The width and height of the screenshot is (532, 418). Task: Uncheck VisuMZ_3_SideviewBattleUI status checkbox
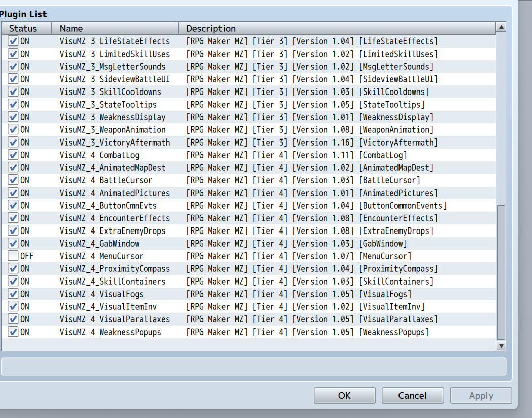(13, 79)
